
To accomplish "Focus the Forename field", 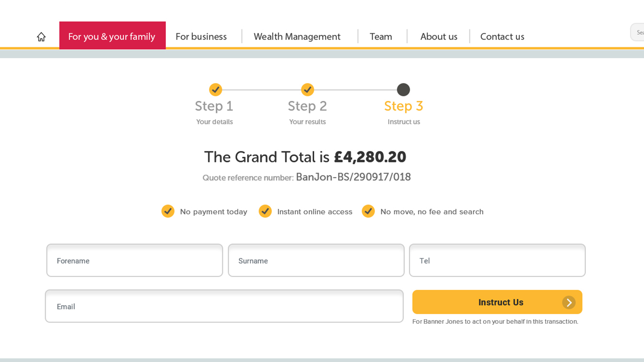I will (135, 260).
